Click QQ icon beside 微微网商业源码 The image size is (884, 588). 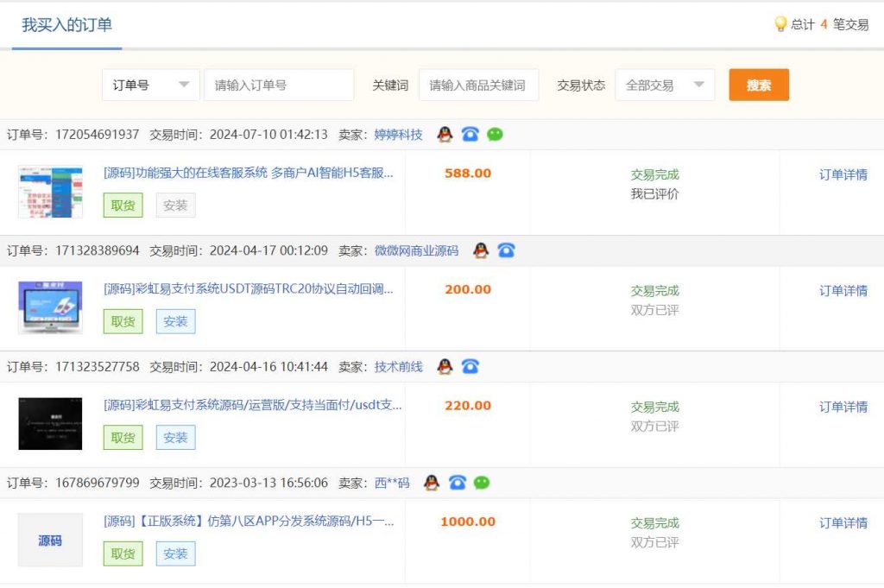click(x=481, y=250)
